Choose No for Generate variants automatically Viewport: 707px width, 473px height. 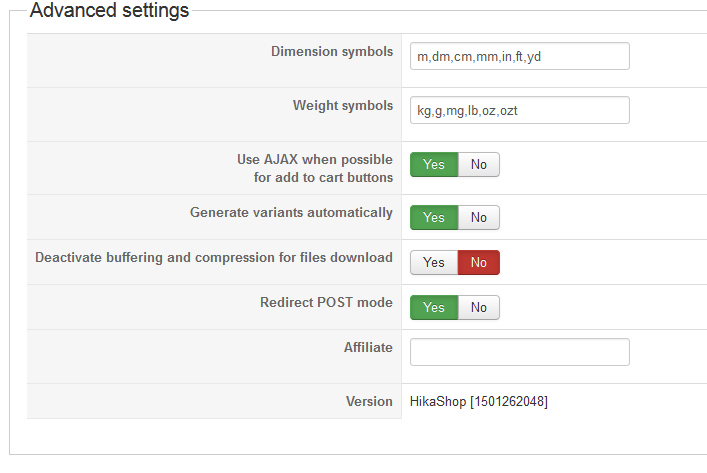[x=479, y=217]
